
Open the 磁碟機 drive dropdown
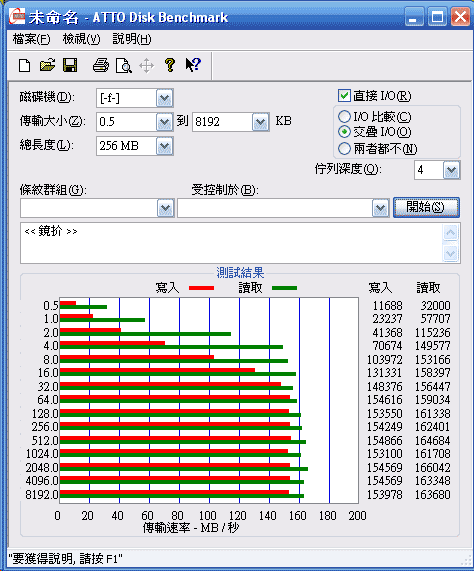pos(165,98)
